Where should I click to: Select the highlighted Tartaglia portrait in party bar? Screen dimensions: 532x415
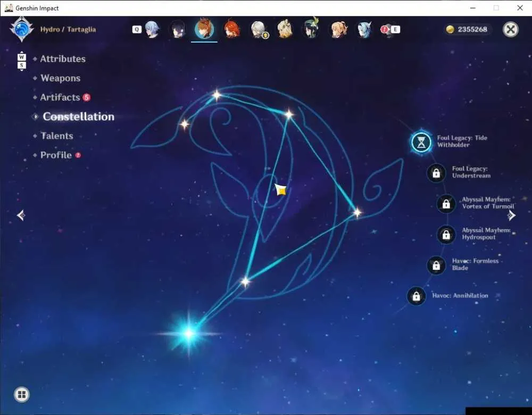point(204,29)
